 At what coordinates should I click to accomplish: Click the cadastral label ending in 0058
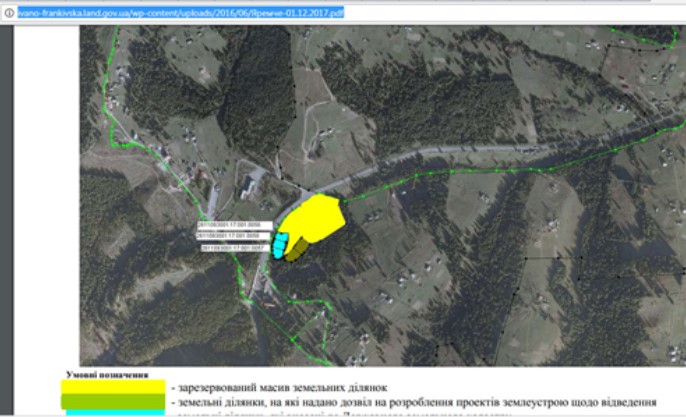(x=231, y=235)
